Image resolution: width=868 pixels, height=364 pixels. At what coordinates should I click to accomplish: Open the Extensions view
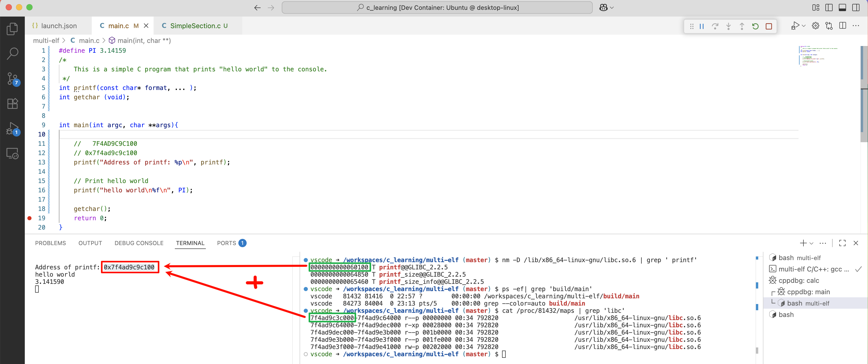(12, 104)
